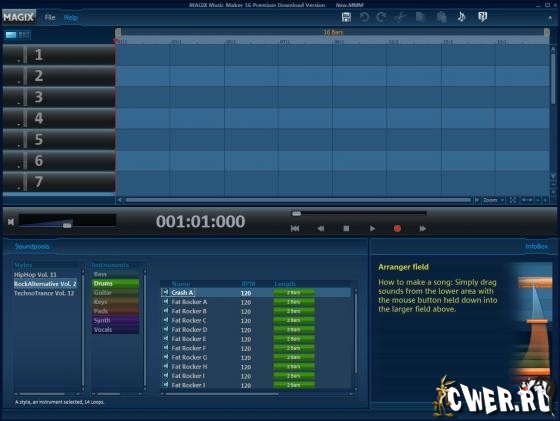This screenshot has width=560, height=421.
Task: Click the Paste clipboard icon
Action: [441, 17]
